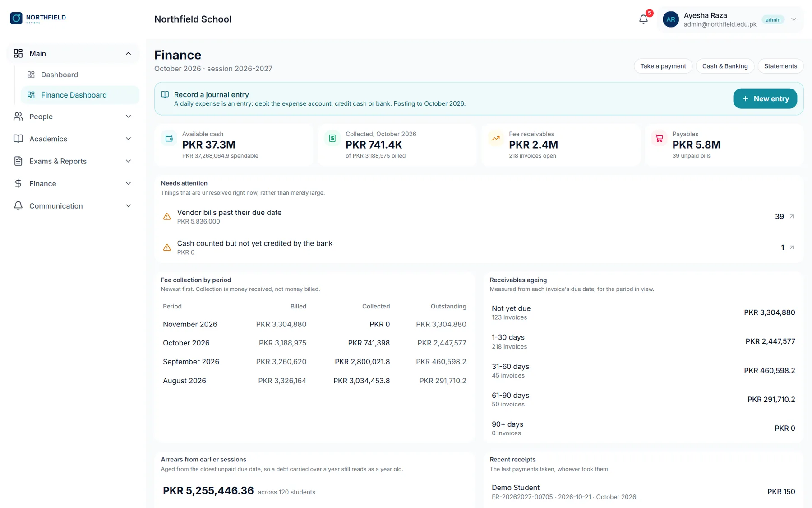Click the warning icon beside Cash counted row
The width and height of the screenshot is (812, 508).
[x=167, y=247]
